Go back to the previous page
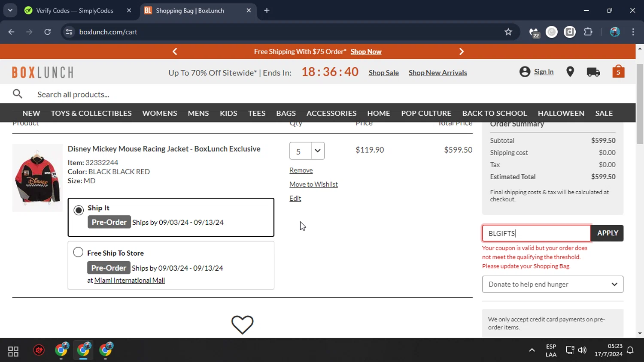 tap(12, 32)
